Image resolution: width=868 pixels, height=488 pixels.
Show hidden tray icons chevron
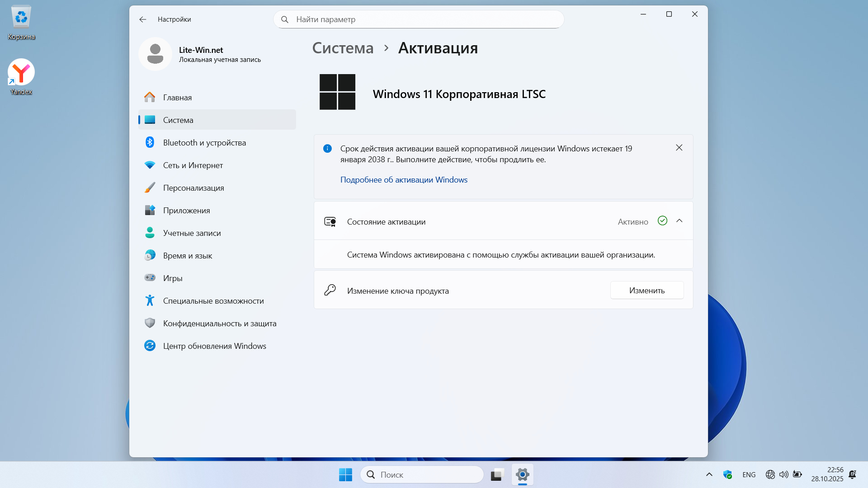click(x=709, y=474)
